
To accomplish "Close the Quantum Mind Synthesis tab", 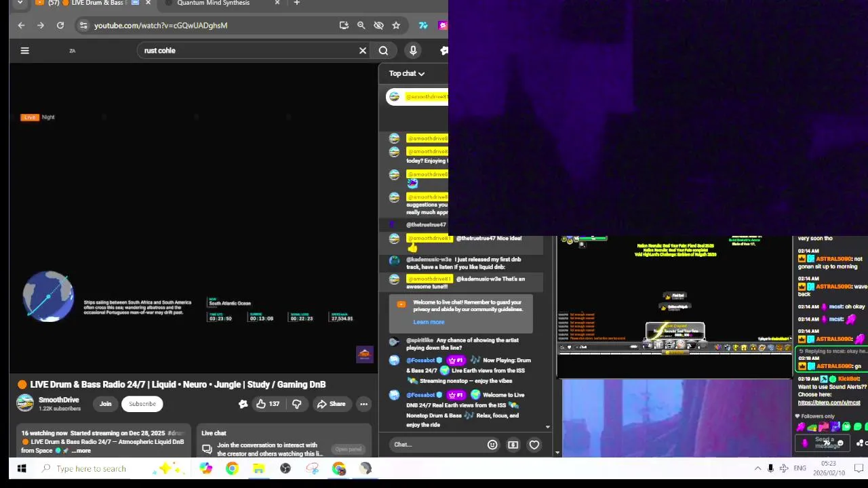I will (277, 3).
